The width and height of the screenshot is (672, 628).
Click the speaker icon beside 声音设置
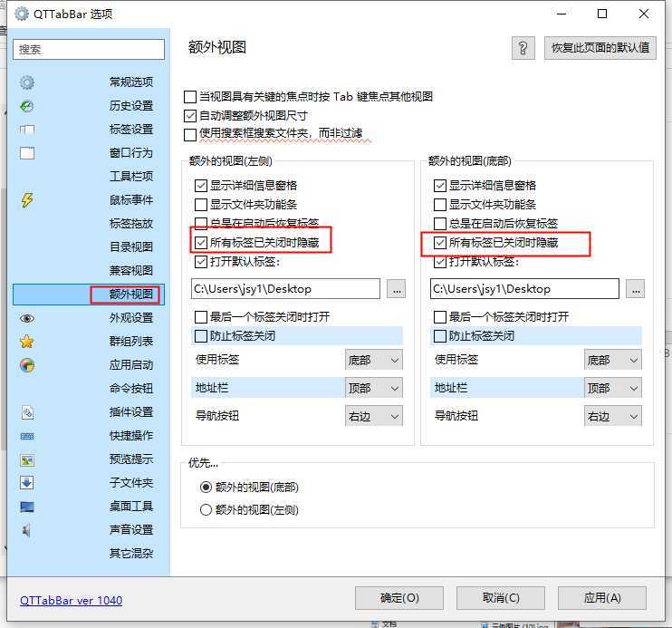click(x=26, y=531)
